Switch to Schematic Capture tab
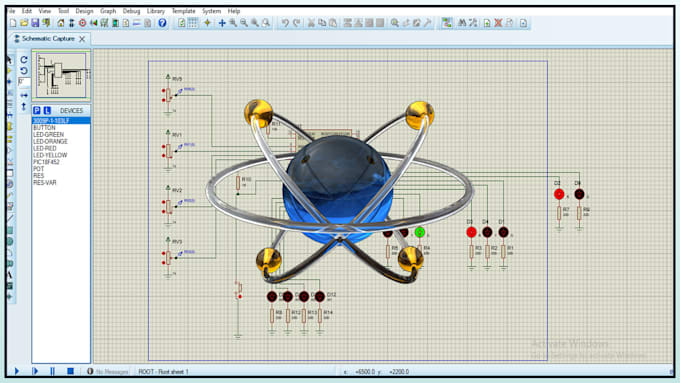 click(49, 39)
